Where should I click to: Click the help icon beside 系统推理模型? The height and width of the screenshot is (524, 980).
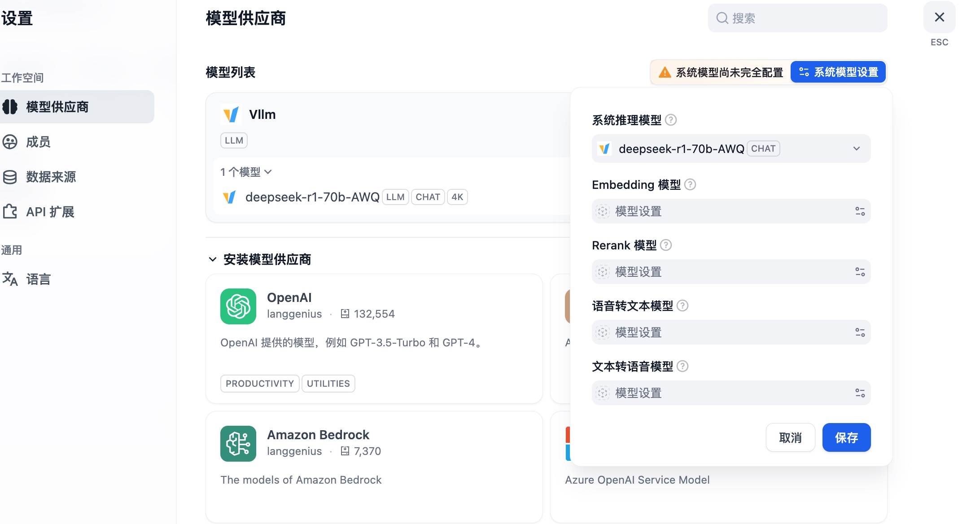671,120
